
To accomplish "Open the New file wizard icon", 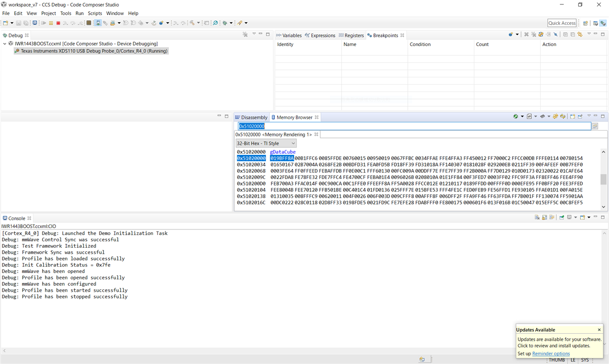I will 5,23.
